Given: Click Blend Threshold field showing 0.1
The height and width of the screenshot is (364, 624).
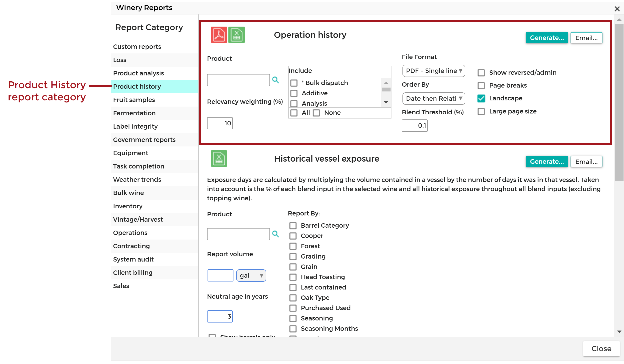Looking at the screenshot, I should click(415, 126).
